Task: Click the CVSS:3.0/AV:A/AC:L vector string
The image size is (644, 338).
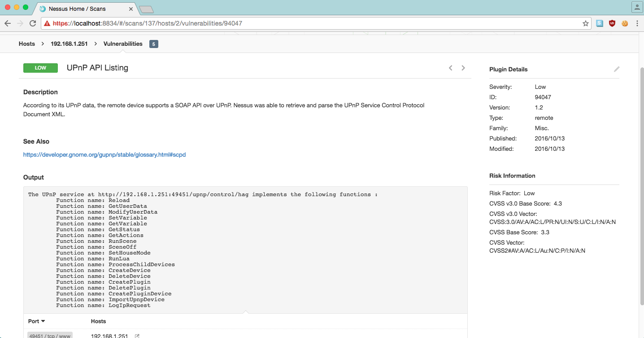Action: coord(553,222)
